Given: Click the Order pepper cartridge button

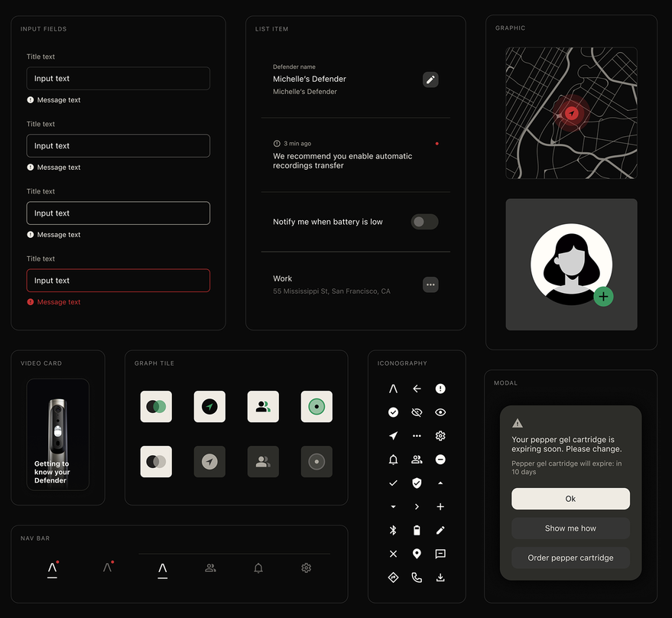Looking at the screenshot, I should [570, 558].
